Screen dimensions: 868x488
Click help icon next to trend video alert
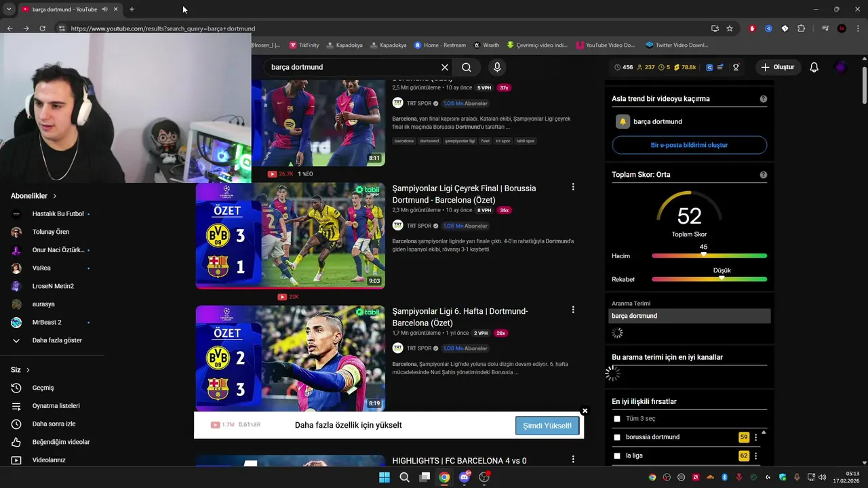pos(764,99)
